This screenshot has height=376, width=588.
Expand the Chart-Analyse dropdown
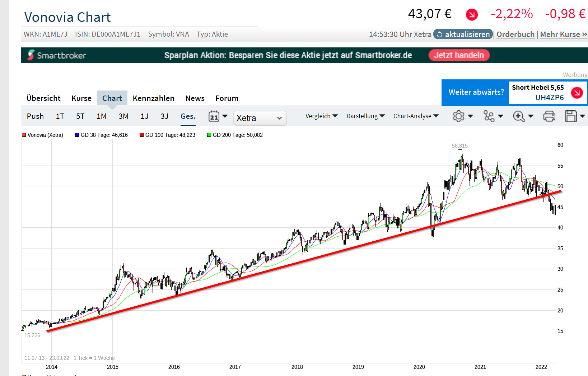pos(416,116)
